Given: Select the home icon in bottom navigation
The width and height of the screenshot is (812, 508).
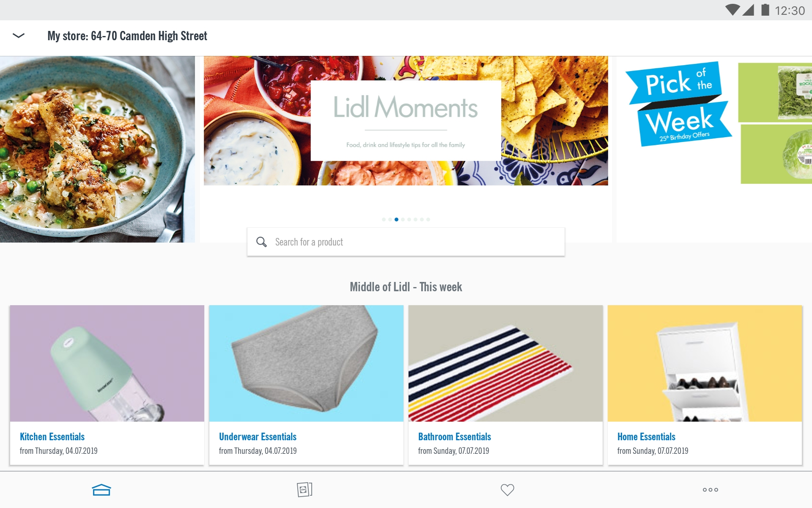Looking at the screenshot, I should [x=101, y=489].
